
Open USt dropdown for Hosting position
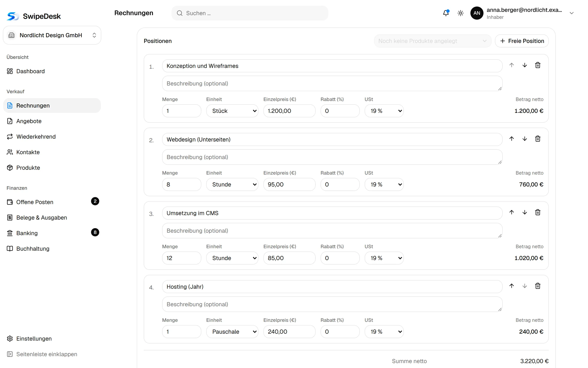pyautogui.click(x=384, y=332)
